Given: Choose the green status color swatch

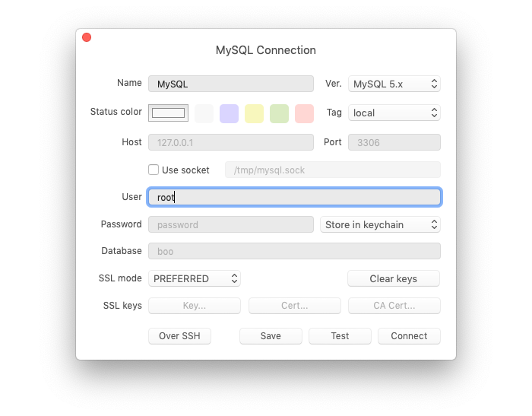Looking at the screenshot, I should (279, 113).
